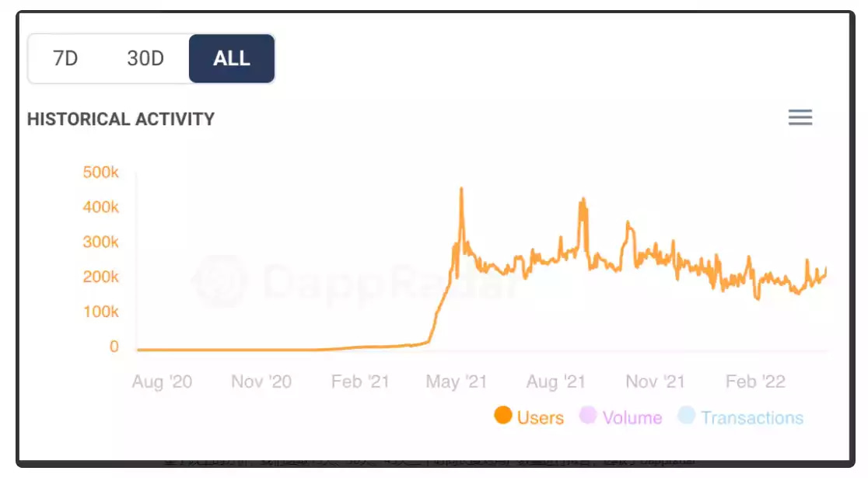Click the orange Users legend dot
868x478 pixels.
coord(503,416)
